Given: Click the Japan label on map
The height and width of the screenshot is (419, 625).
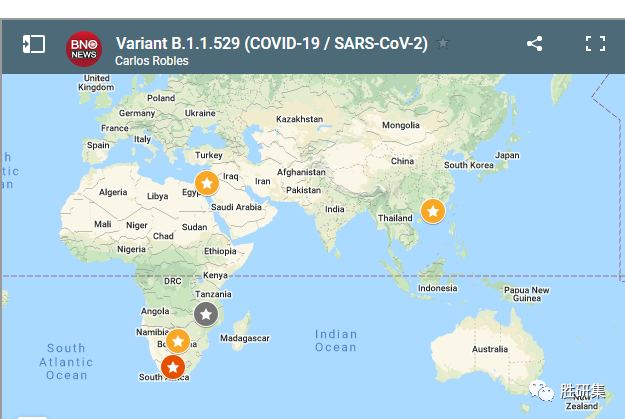Looking at the screenshot, I should tap(507, 155).
